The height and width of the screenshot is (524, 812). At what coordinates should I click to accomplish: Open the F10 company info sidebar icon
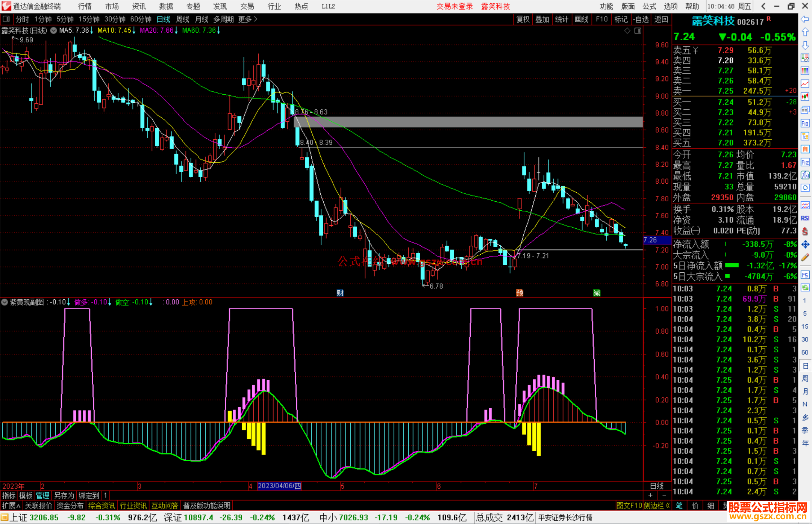[x=805, y=123]
